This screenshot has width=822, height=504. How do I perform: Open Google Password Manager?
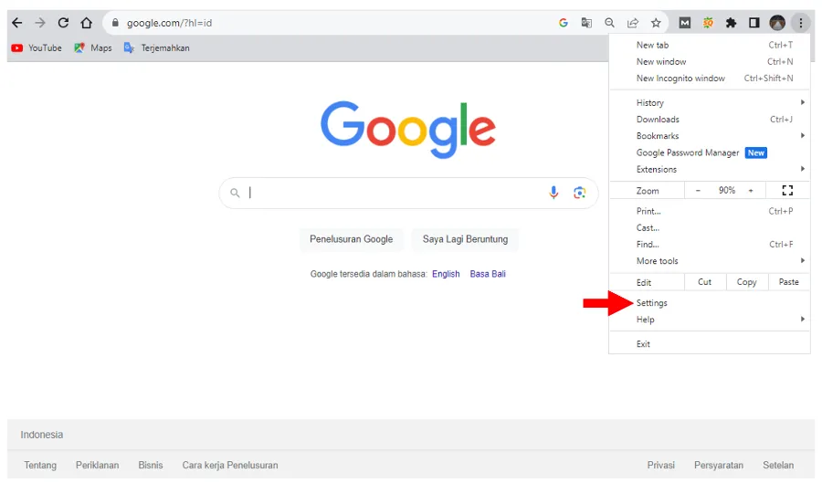click(710, 152)
